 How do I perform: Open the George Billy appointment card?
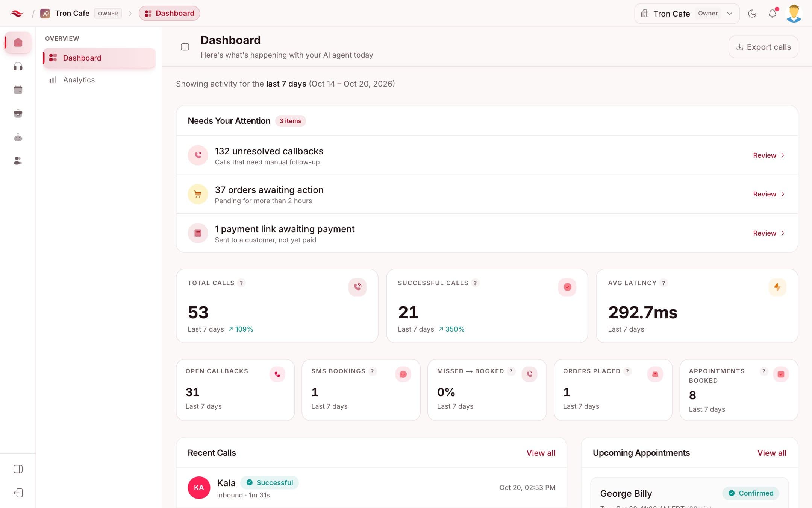(689, 493)
